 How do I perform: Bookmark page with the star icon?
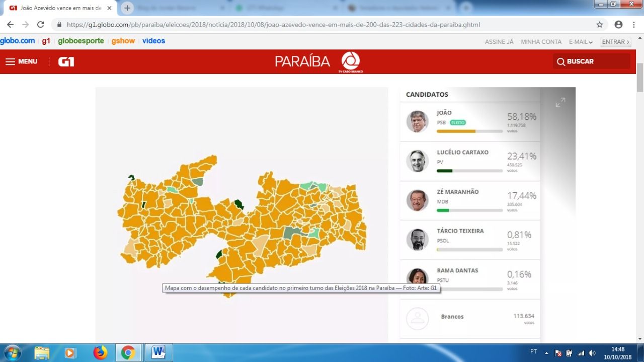click(x=599, y=25)
